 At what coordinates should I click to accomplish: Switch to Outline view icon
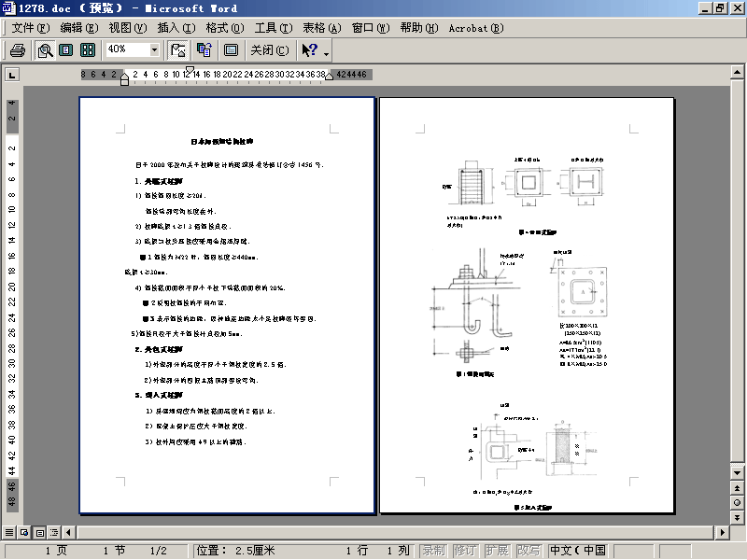pos(54,532)
